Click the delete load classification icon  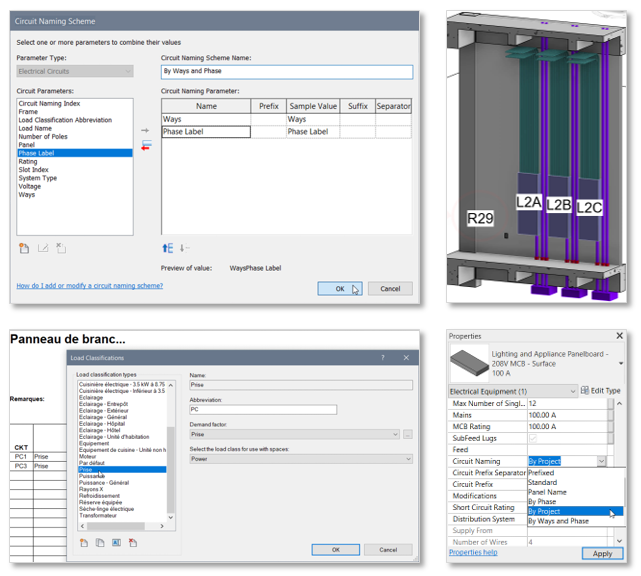click(133, 543)
